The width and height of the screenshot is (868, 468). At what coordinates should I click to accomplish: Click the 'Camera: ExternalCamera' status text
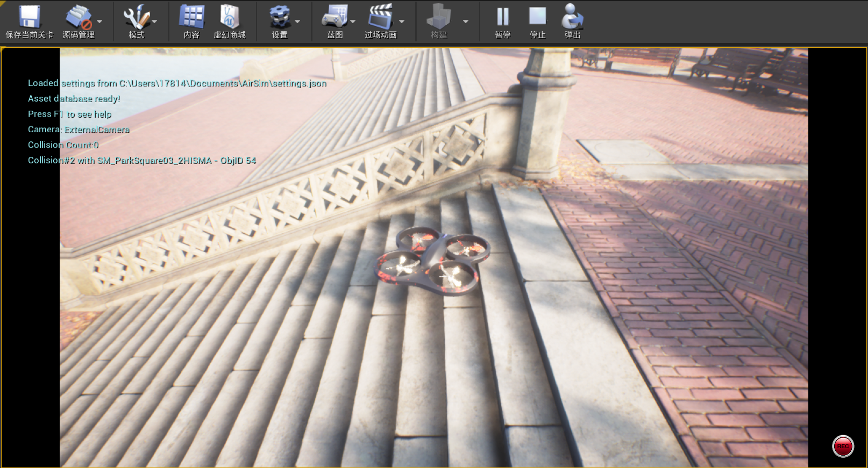79,129
